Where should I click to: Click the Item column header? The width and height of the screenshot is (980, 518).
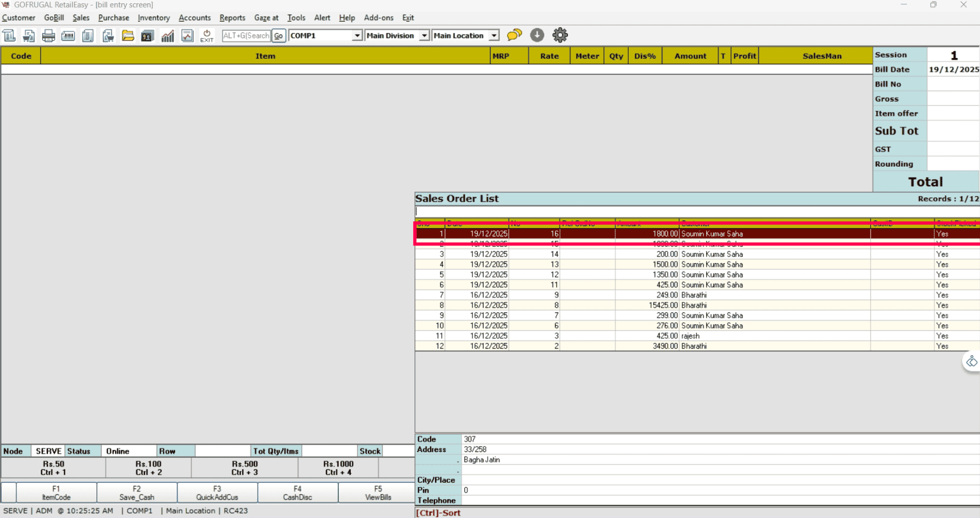click(x=265, y=56)
